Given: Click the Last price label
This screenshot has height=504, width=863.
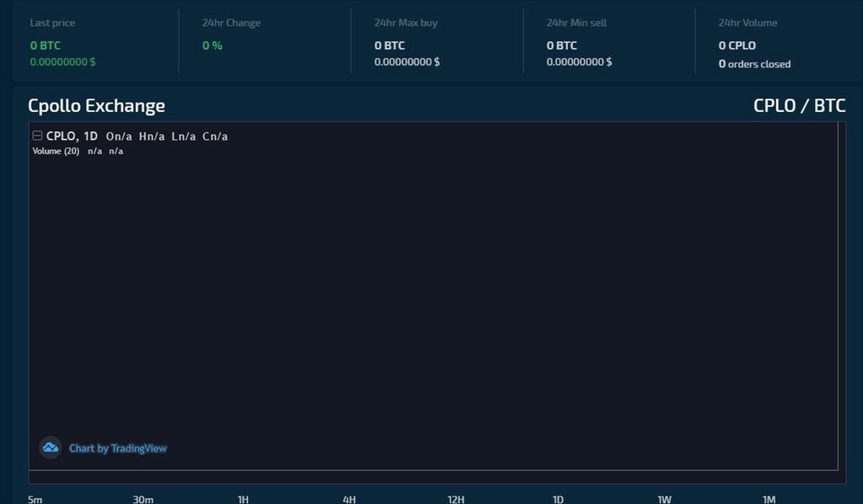Looking at the screenshot, I should click(52, 23).
